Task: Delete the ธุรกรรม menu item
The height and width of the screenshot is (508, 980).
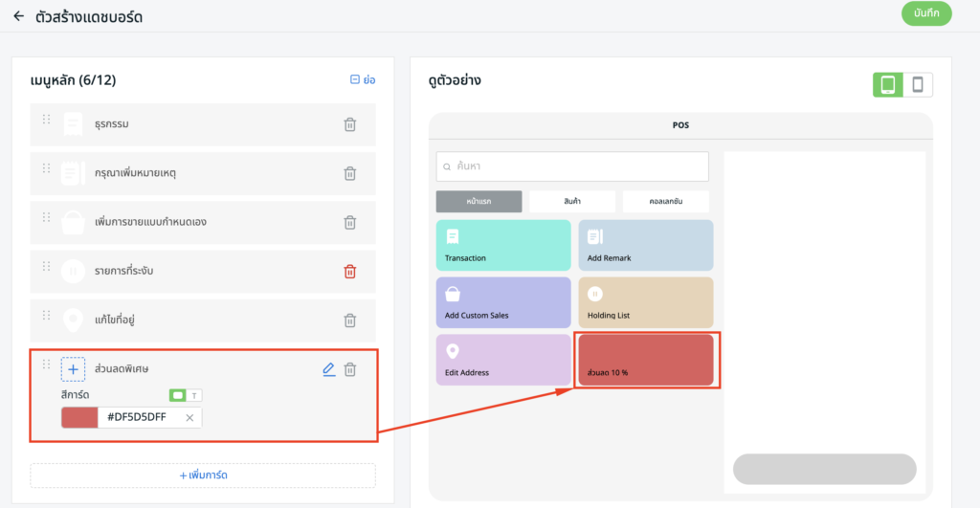Action: click(350, 124)
